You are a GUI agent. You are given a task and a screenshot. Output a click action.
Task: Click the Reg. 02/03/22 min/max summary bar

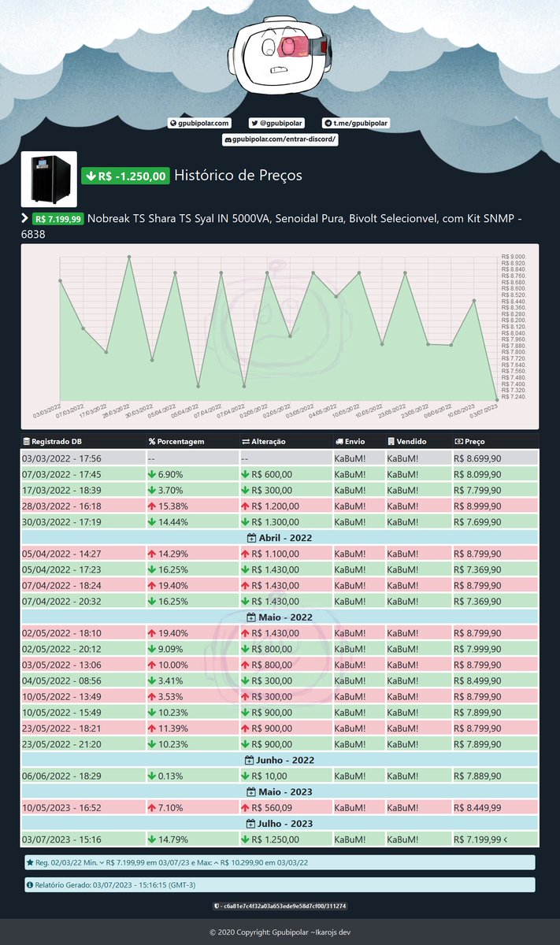(280, 862)
